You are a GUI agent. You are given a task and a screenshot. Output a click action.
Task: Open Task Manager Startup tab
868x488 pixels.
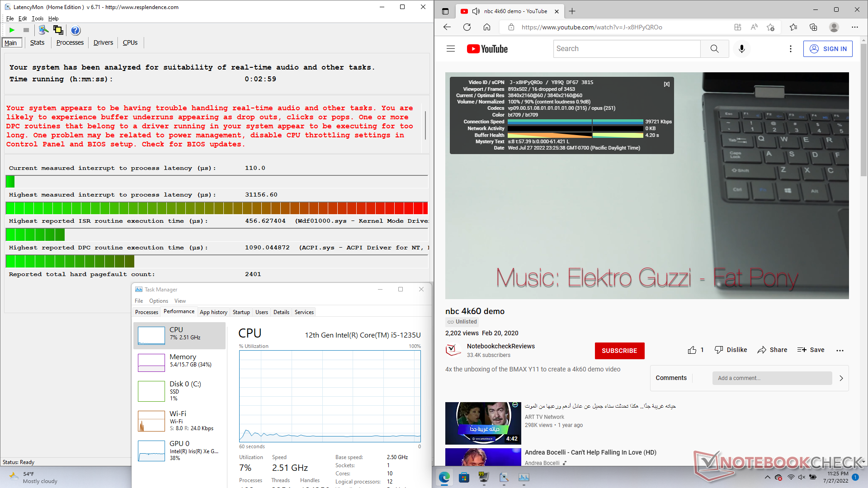coord(241,312)
